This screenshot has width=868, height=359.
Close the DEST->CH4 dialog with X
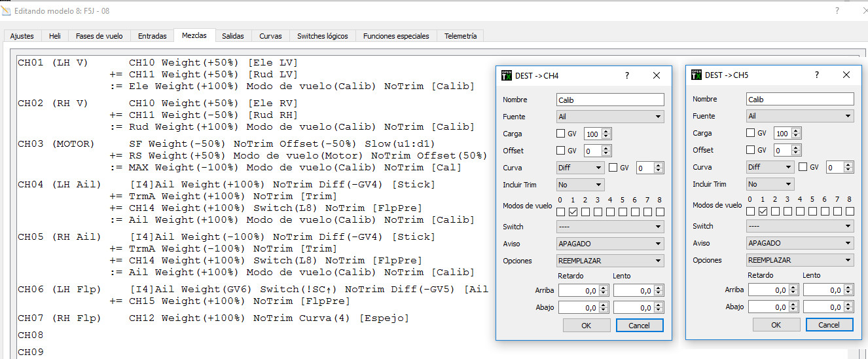click(657, 75)
